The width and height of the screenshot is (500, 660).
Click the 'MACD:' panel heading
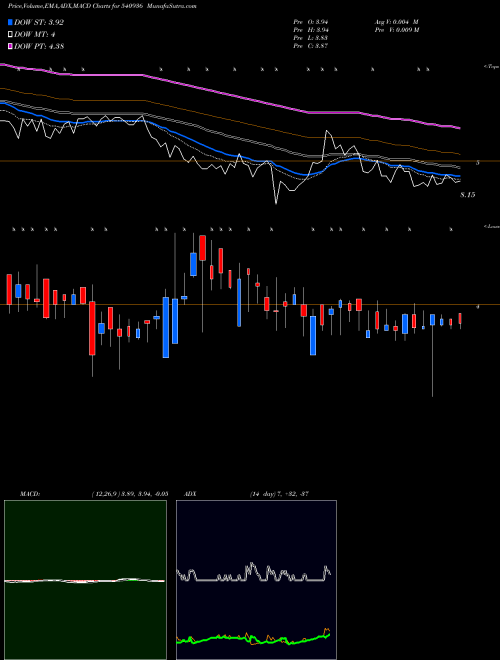pos(30,494)
